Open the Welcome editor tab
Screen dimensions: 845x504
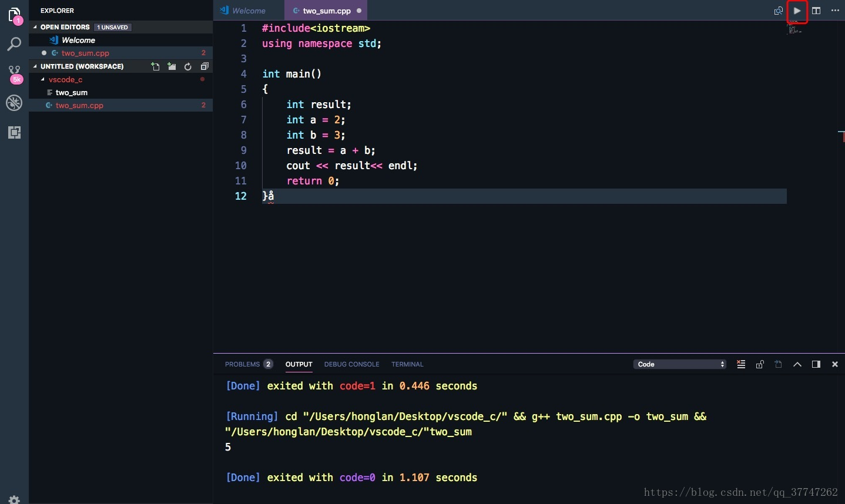click(x=248, y=11)
